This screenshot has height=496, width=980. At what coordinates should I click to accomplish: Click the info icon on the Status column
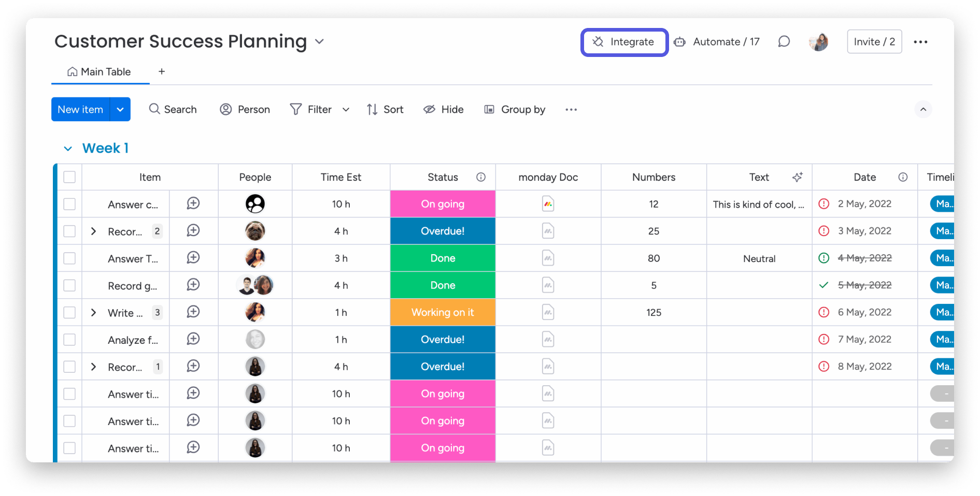[x=481, y=177]
